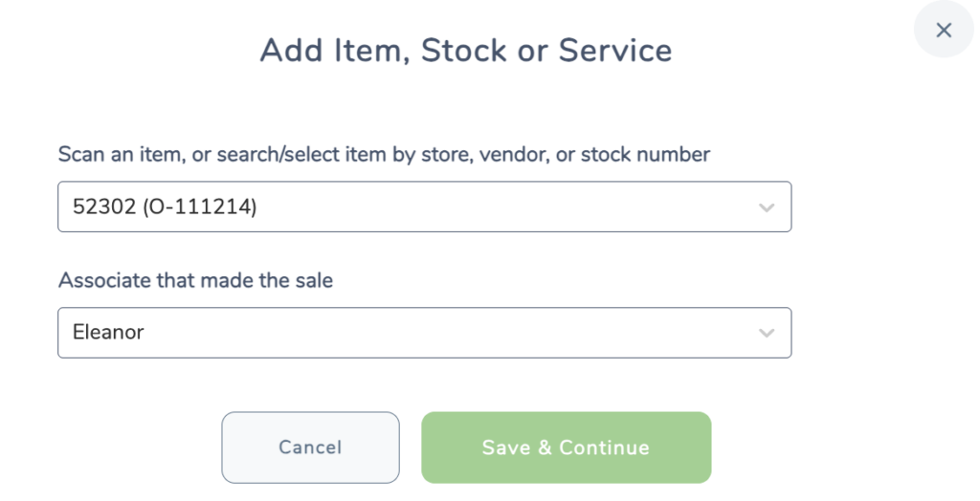This screenshot has height=501, width=980.
Task: Expand the associate selection chevron arrow
Action: [x=767, y=333]
